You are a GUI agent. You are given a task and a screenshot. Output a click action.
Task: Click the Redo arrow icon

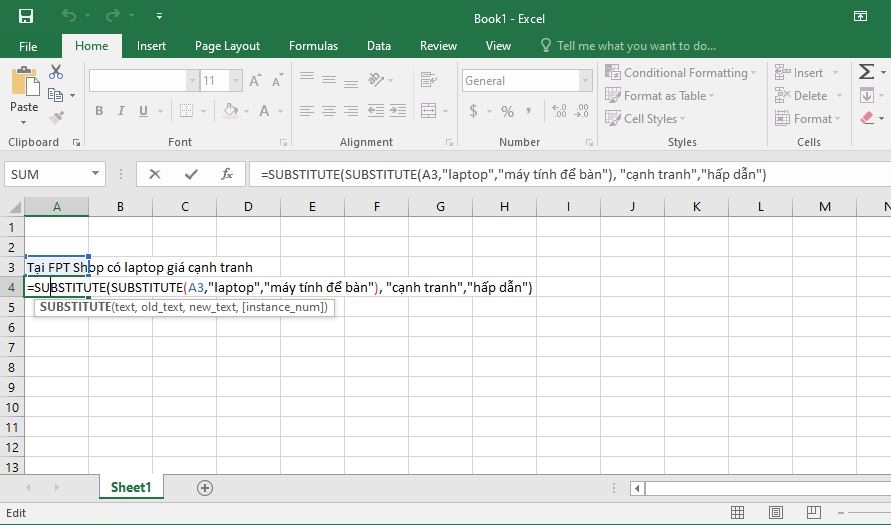tap(113, 16)
